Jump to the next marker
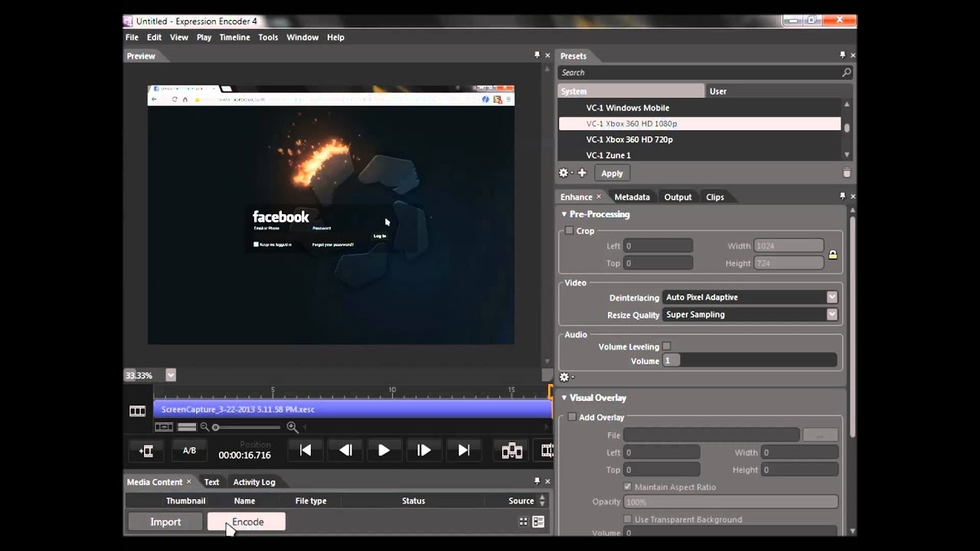The image size is (980, 551). (x=464, y=451)
